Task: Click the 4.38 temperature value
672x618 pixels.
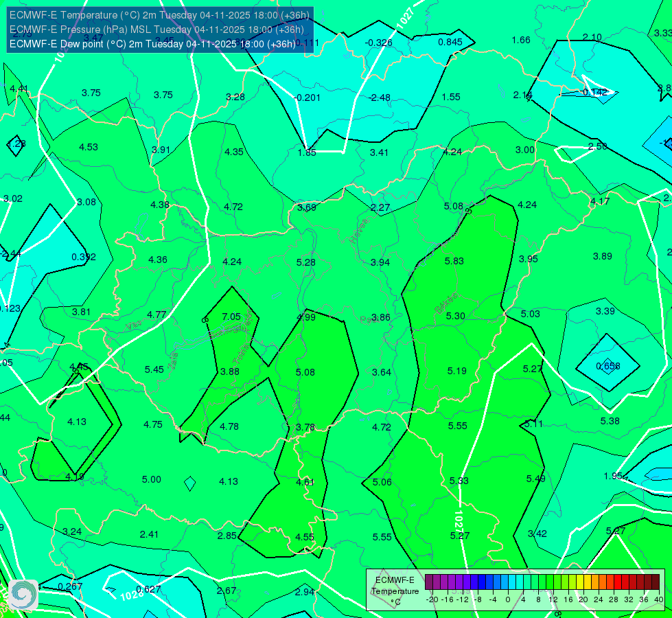Action: 160,205
